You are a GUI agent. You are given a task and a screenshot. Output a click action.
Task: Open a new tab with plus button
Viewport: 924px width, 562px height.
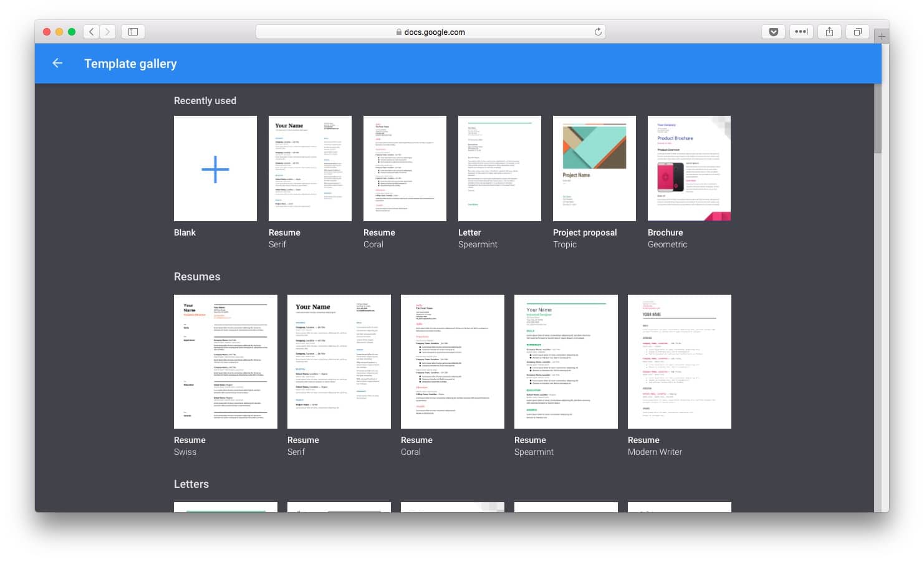point(882,36)
